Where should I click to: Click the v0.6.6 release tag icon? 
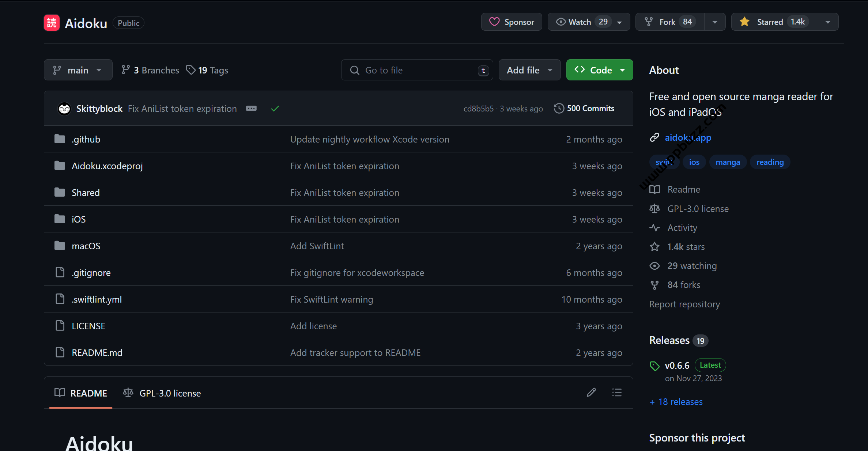[654, 366]
